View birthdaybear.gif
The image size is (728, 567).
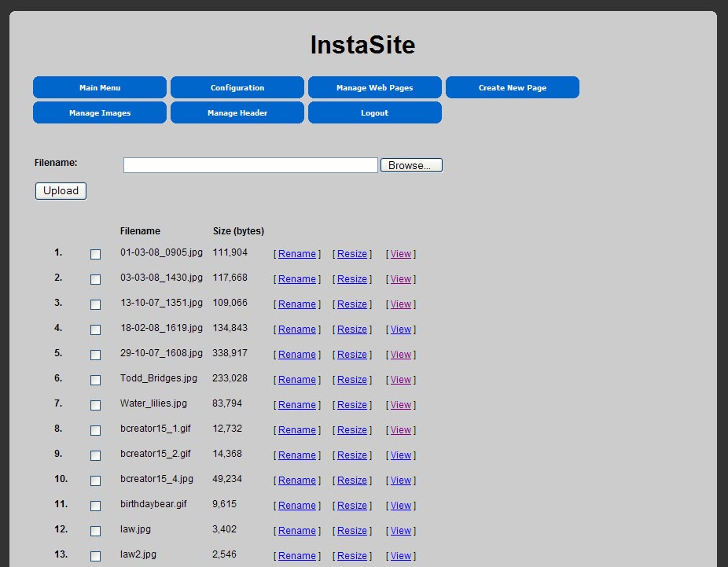(401, 505)
